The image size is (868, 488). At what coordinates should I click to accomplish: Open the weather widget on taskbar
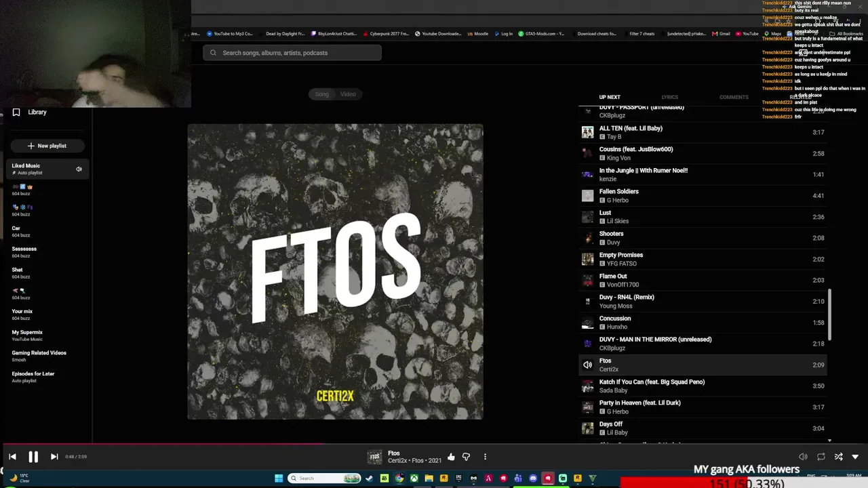click(x=18, y=479)
